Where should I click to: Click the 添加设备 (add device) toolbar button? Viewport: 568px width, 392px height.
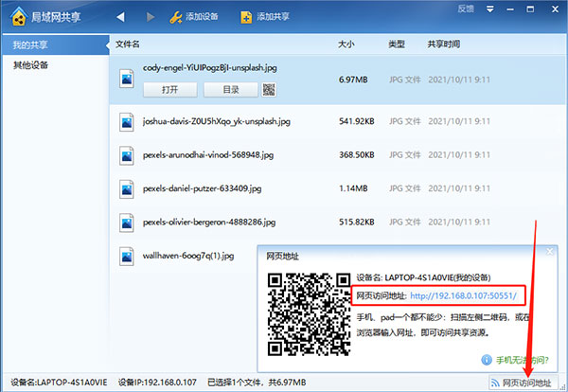(194, 18)
